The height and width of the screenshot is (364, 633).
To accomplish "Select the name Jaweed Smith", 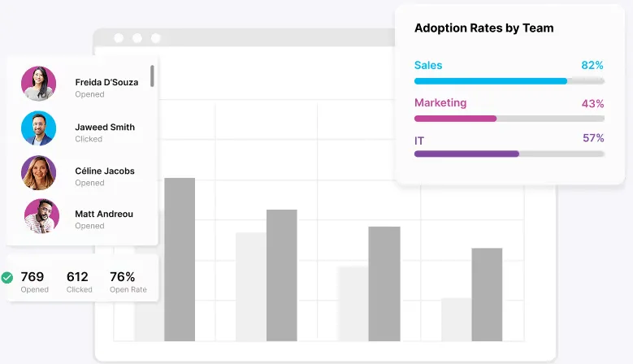I will click(105, 127).
